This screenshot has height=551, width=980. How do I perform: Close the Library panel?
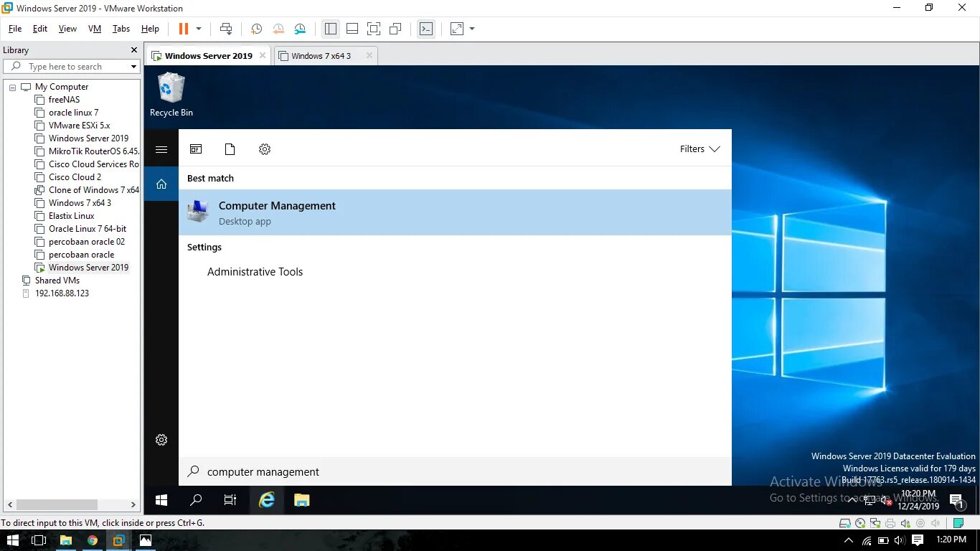point(133,50)
